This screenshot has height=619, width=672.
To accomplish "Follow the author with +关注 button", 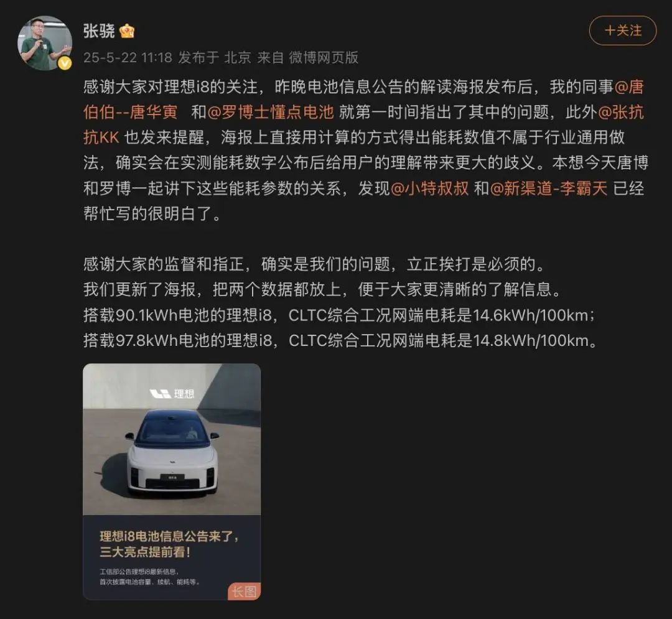I will [623, 30].
